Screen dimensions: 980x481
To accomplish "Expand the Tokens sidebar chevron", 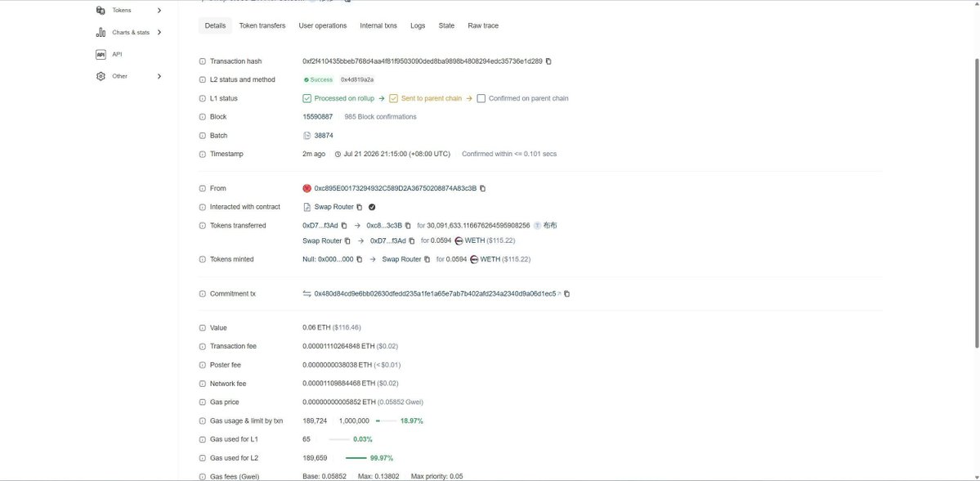I will 159,10.
